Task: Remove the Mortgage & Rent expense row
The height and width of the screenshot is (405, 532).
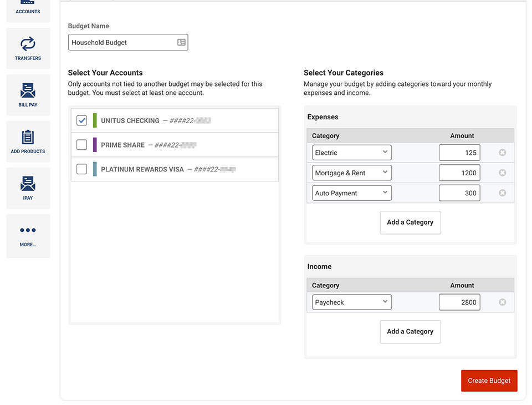Action: point(502,173)
